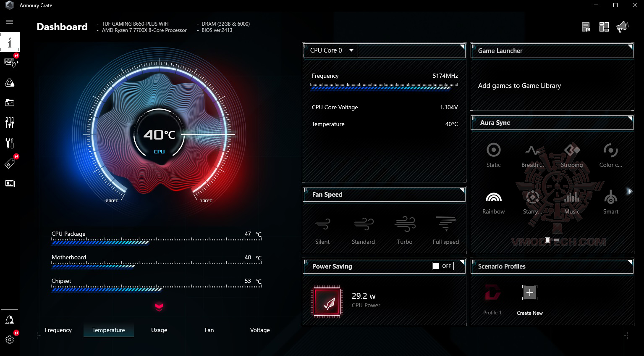
Task: Switch to the Voltage tab
Action: (260, 330)
